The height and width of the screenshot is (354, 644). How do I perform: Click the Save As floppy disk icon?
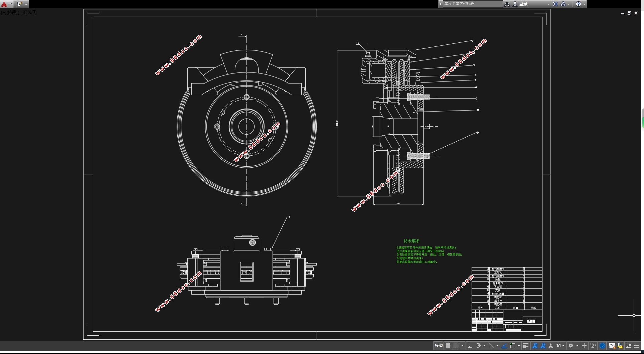[x=19, y=4]
